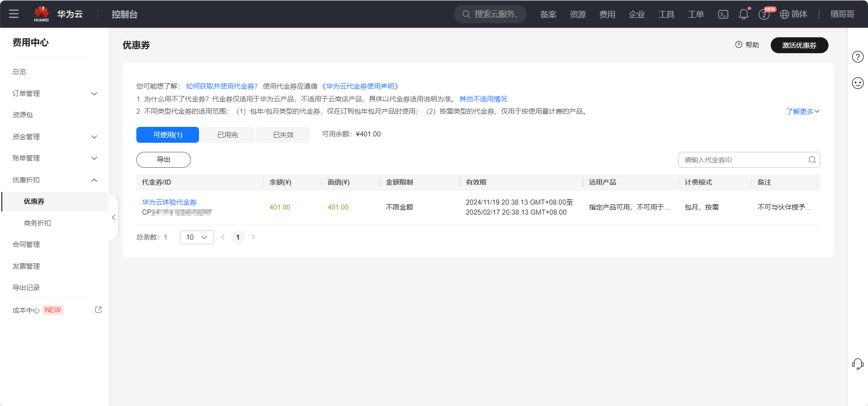868x406 pixels.
Task: Click the 指定产品可用 applicable product cell
Action: 629,207
